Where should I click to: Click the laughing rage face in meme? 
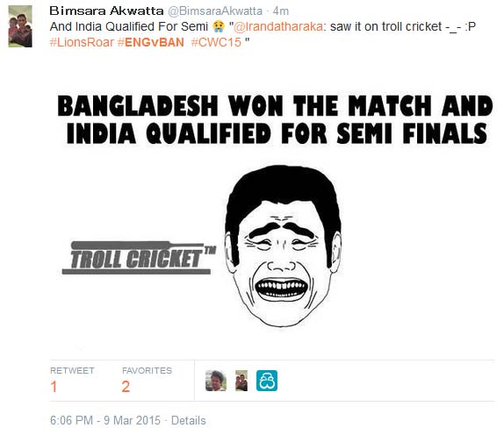point(283,246)
